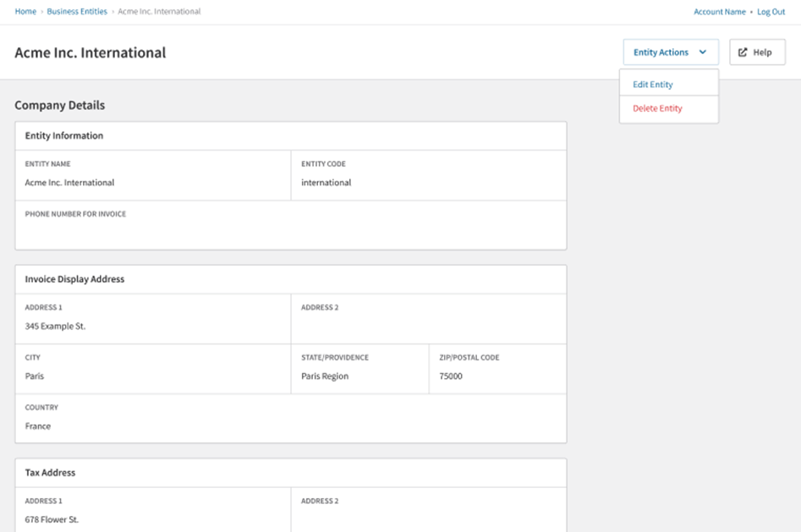This screenshot has height=532, width=801.
Task: Click the Account Name link
Action: click(719, 12)
